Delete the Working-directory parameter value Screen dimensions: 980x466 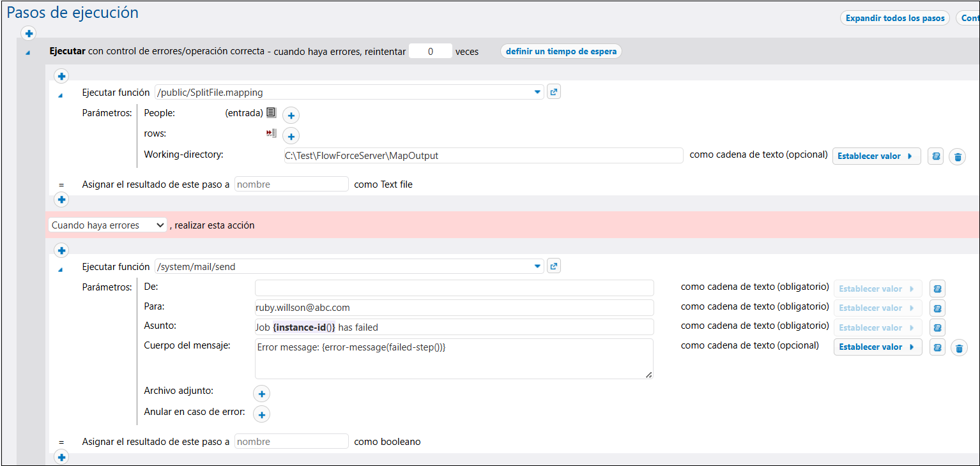pos(957,156)
